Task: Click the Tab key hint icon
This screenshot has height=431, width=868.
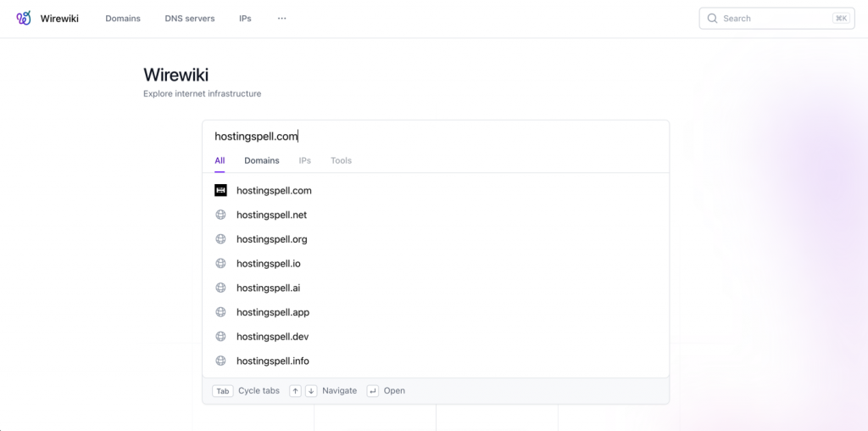Action: [223, 391]
